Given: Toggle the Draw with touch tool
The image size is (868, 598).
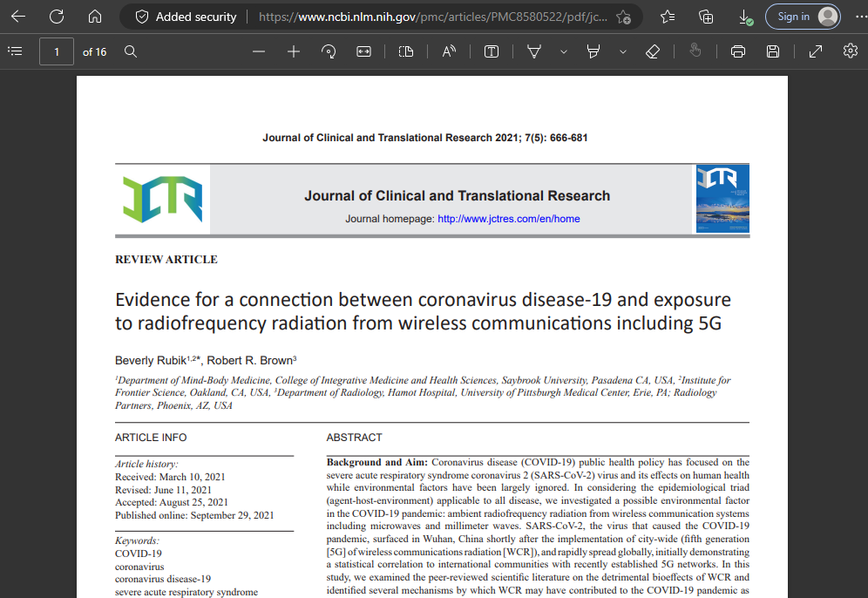Looking at the screenshot, I should [x=695, y=51].
